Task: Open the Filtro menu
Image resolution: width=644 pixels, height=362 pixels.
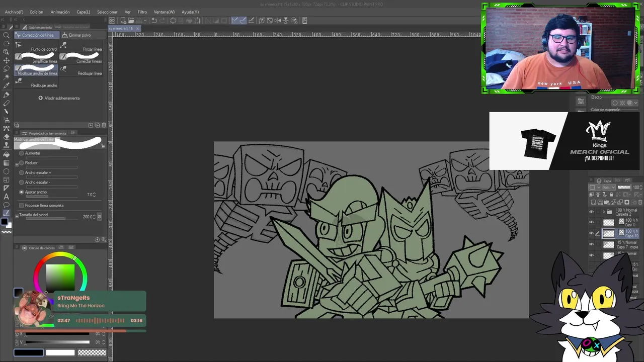Action: pos(142,12)
